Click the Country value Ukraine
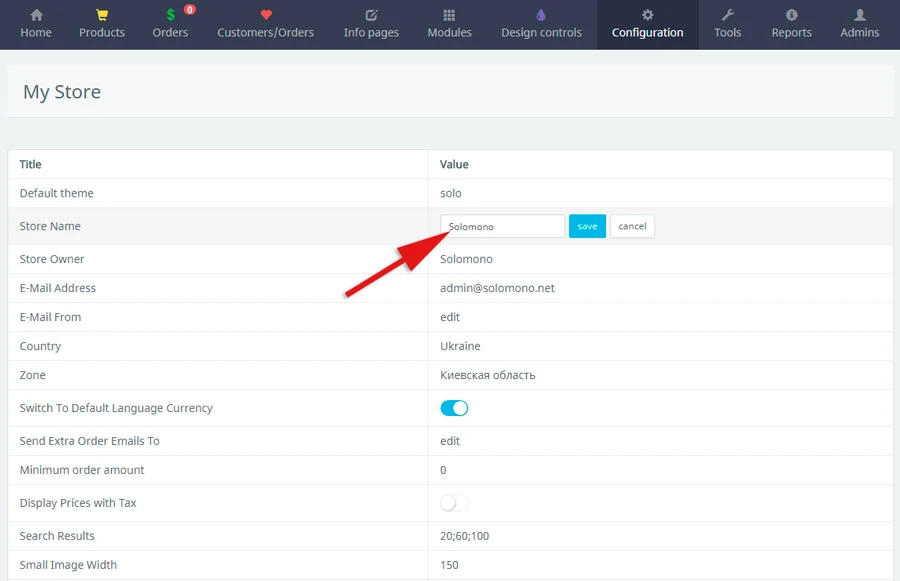Image resolution: width=900 pixels, height=581 pixels. click(x=460, y=346)
